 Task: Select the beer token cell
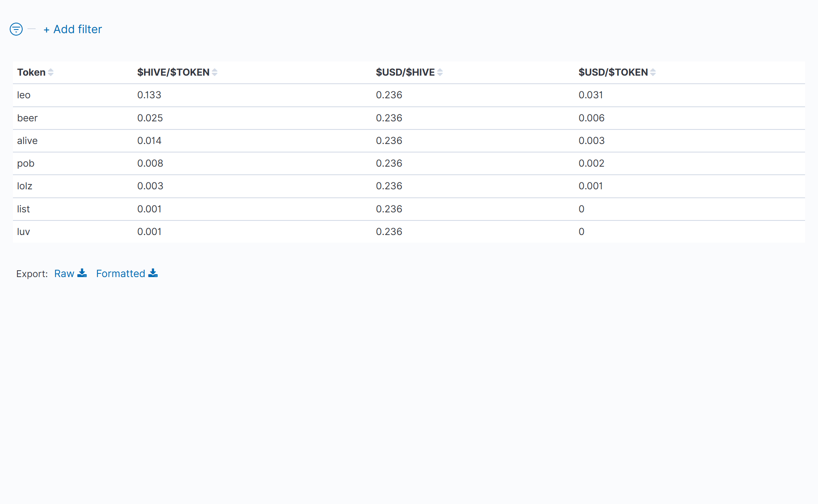point(27,118)
